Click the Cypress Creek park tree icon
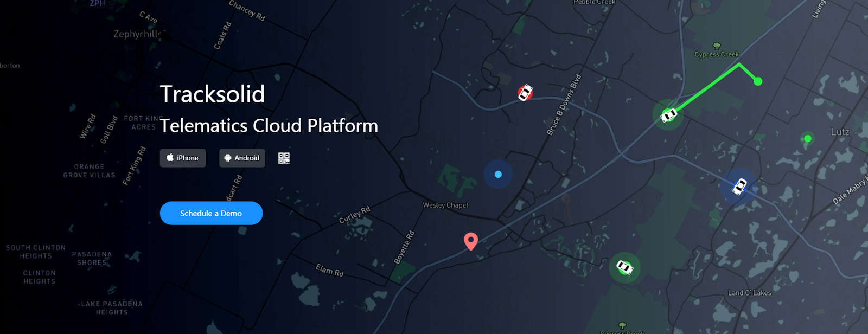The width and height of the screenshot is (868, 334). click(x=717, y=46)
